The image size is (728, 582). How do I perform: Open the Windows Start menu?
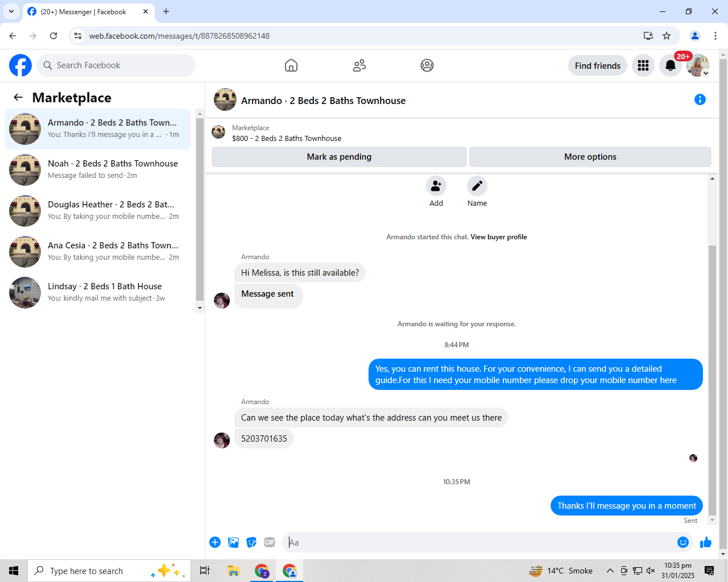pos(14,571)
